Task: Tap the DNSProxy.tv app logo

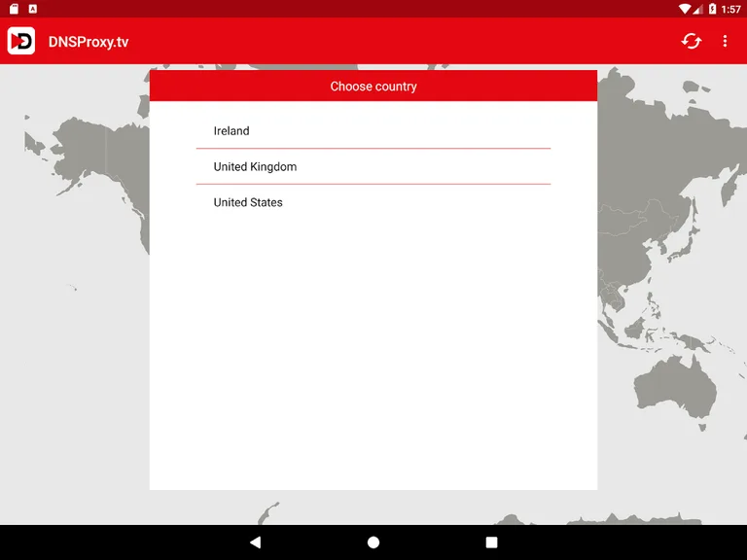Action: click(x=21, y=41)
